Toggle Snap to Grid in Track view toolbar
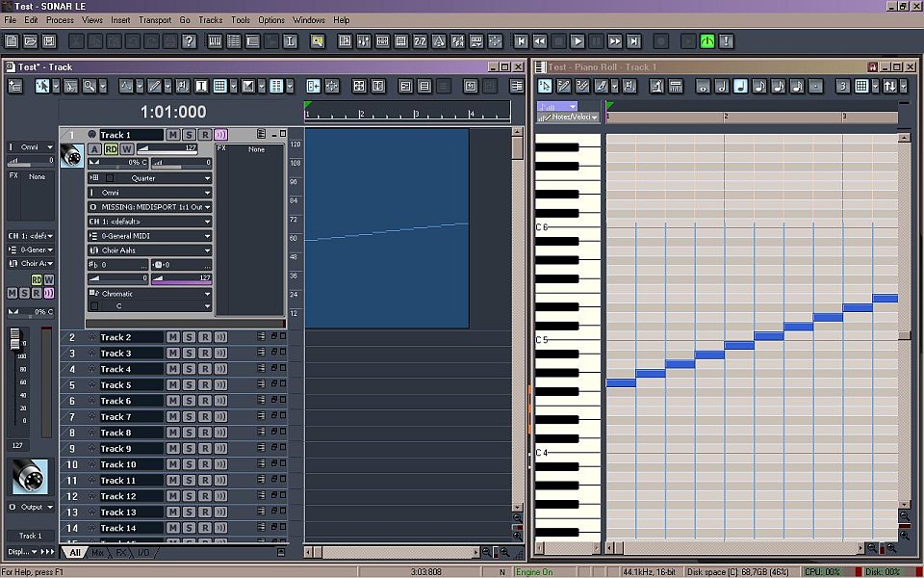 click(219, 86)
